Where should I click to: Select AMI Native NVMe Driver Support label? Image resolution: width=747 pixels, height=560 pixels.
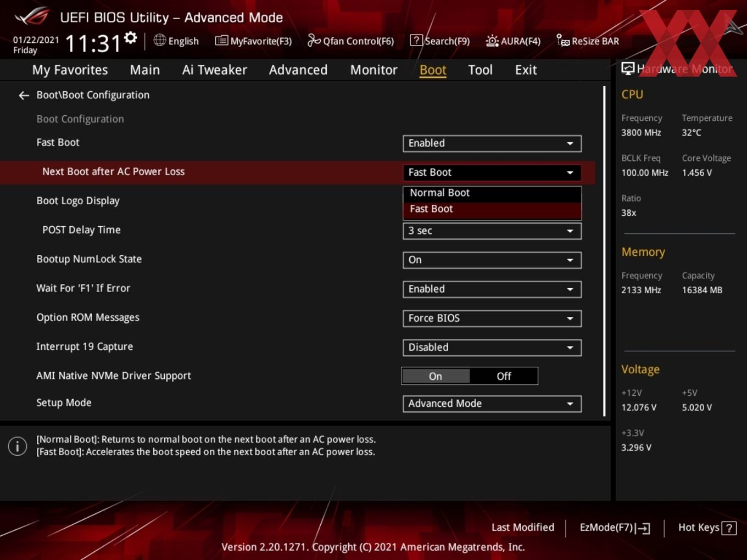(x=114, y=376)
